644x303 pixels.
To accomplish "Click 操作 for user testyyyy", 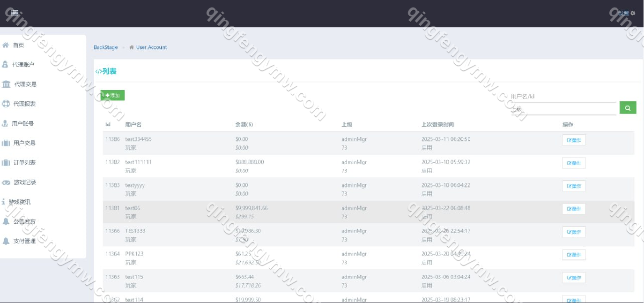I will [x=574, y=186].
